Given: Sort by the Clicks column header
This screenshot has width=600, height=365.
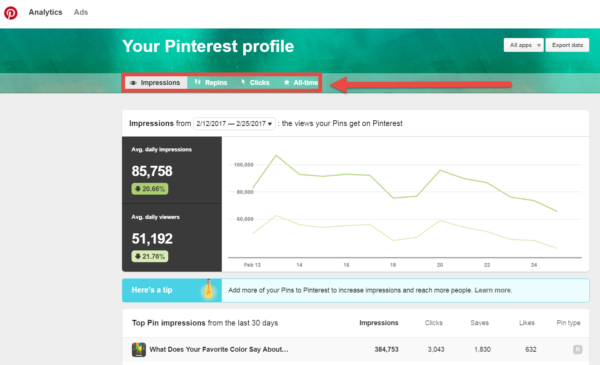Looking at the screenshot, I should 434,323.
